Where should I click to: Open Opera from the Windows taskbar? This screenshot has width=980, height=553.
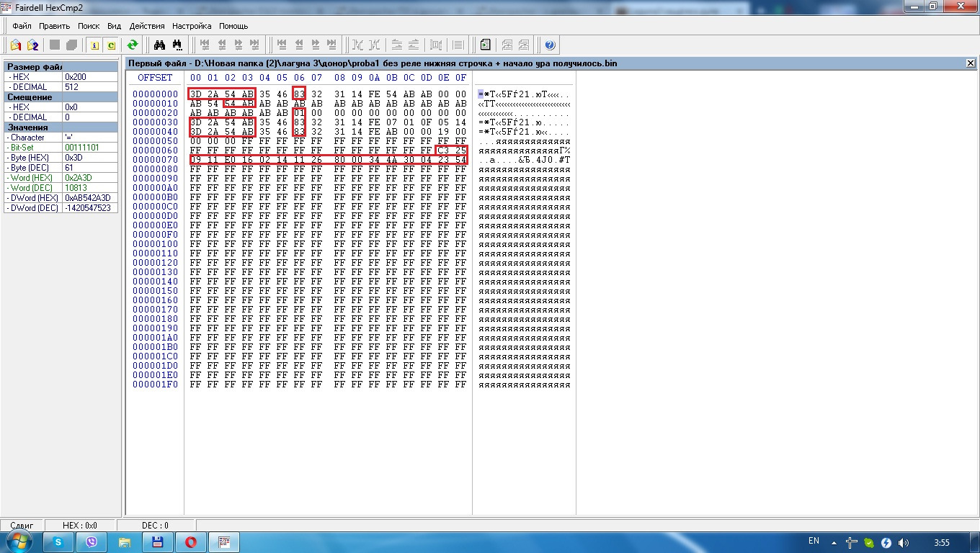point(192,542)
